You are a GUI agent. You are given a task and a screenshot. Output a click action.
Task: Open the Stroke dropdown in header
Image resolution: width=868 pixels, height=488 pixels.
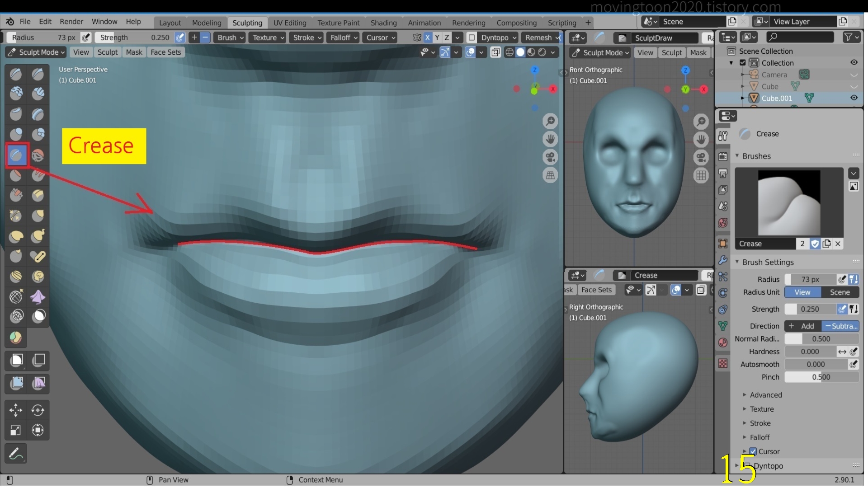click(x=307, y=38)
